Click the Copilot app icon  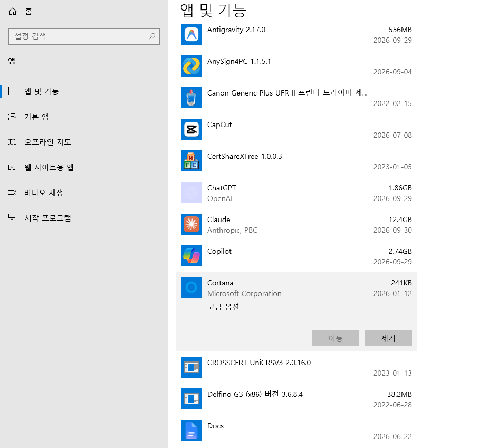(x=191, y=256)
